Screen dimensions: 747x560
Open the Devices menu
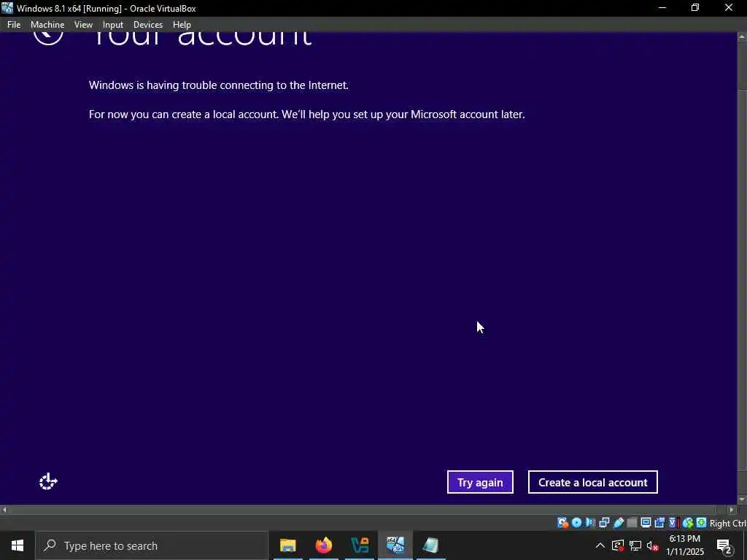[147, 25]
